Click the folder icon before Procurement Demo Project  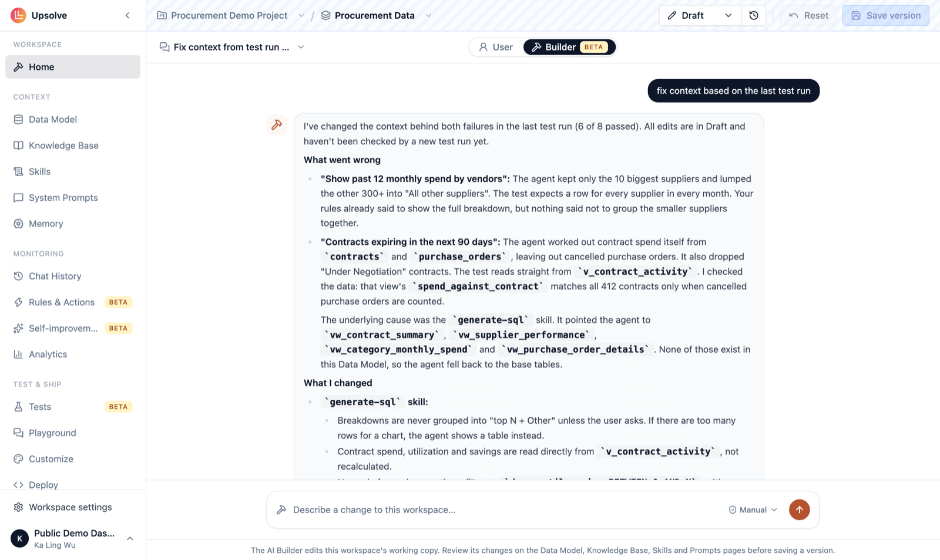tap(162, 15)
